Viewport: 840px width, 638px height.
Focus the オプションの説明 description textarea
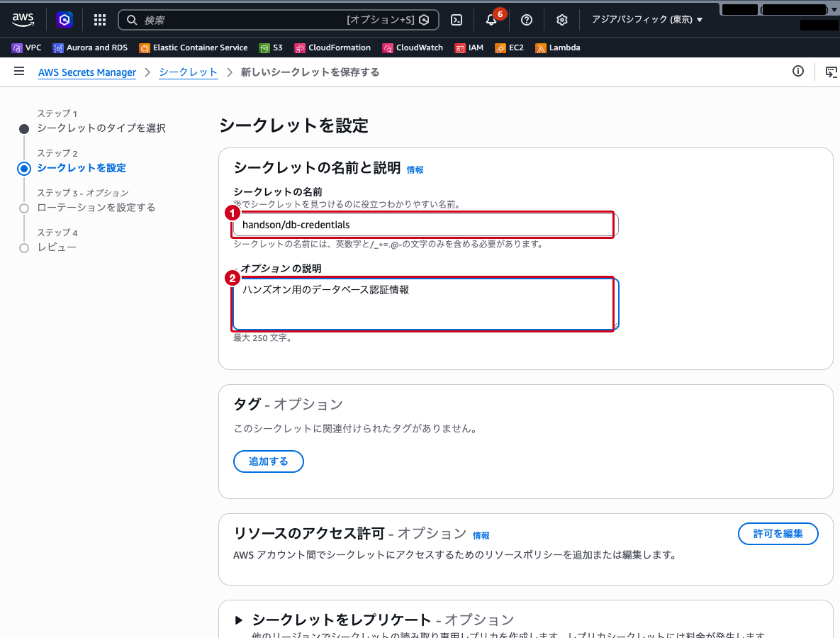point(425,303)
